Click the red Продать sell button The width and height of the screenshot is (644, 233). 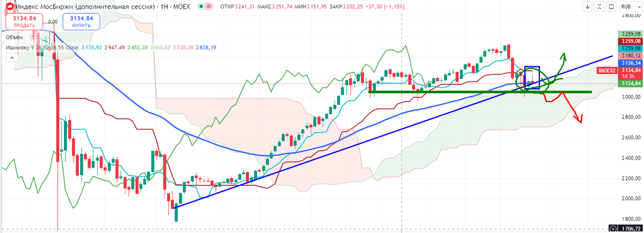click(x=24, y=22)
